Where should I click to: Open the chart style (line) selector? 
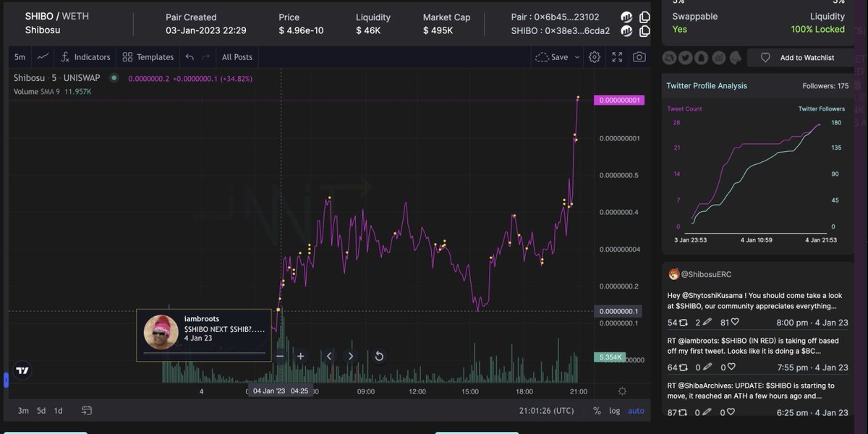pyautogui.click(x=43, y=57)
